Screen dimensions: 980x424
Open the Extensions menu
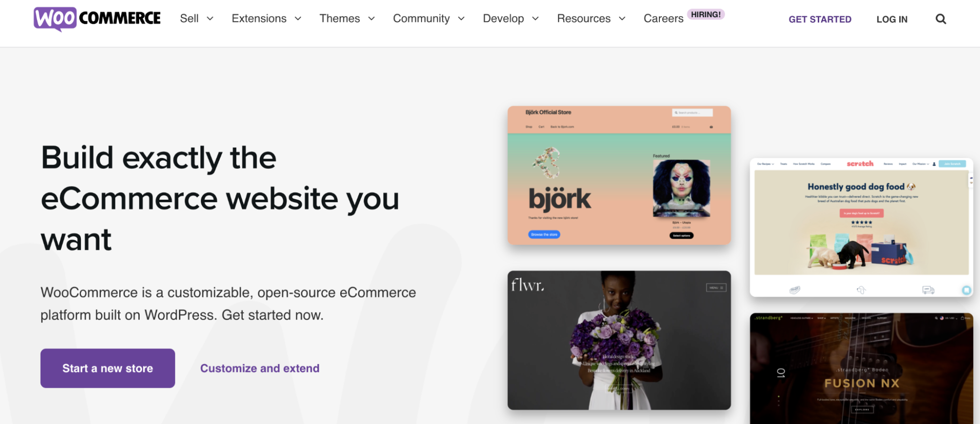(x=259, y=19)
